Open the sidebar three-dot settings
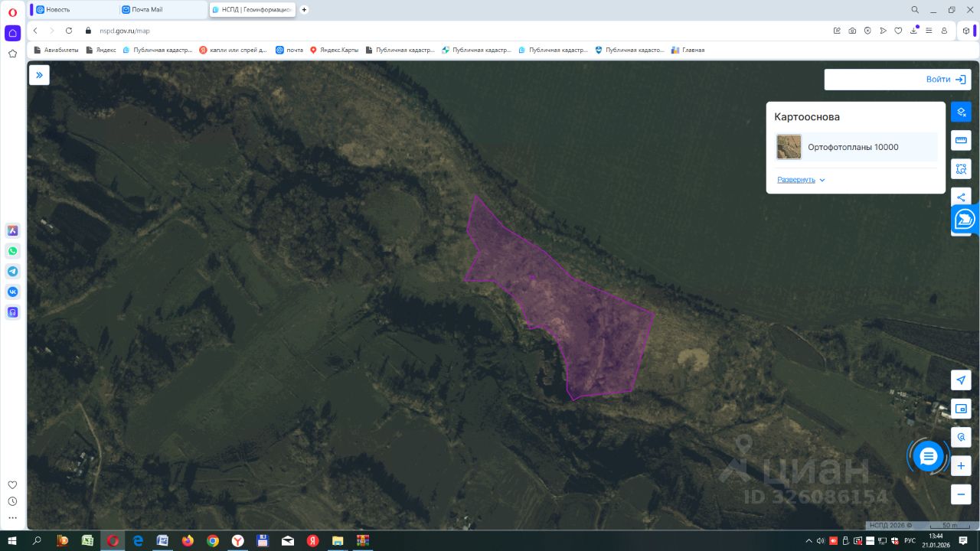This screenshot has height=551, width=980. (x=12, y=518)
